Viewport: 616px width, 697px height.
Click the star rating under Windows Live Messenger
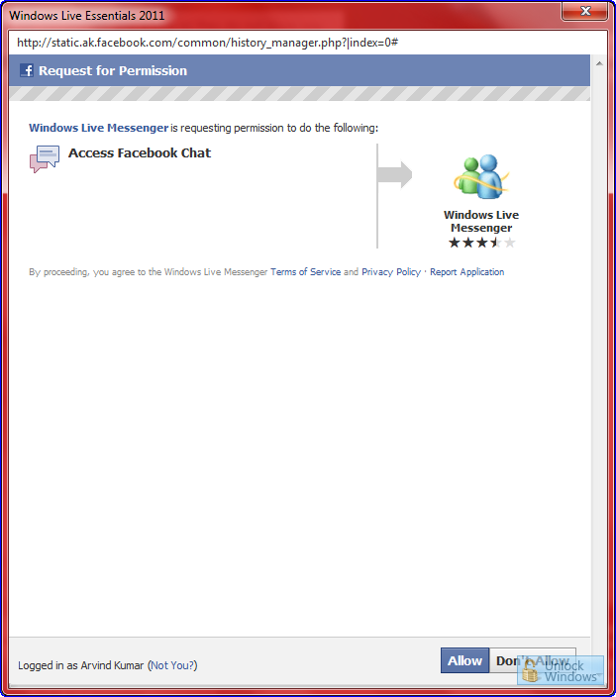(x=481, y=243)
